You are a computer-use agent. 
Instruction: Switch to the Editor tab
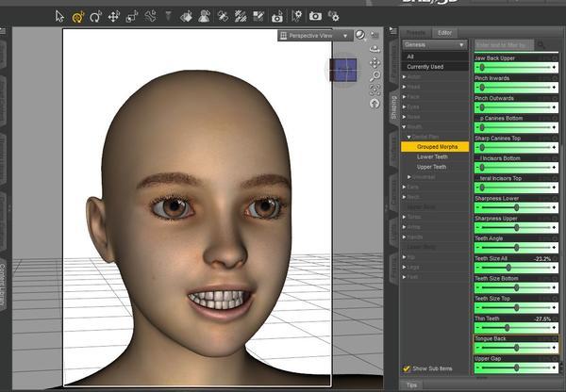click(x=445, y=33)
